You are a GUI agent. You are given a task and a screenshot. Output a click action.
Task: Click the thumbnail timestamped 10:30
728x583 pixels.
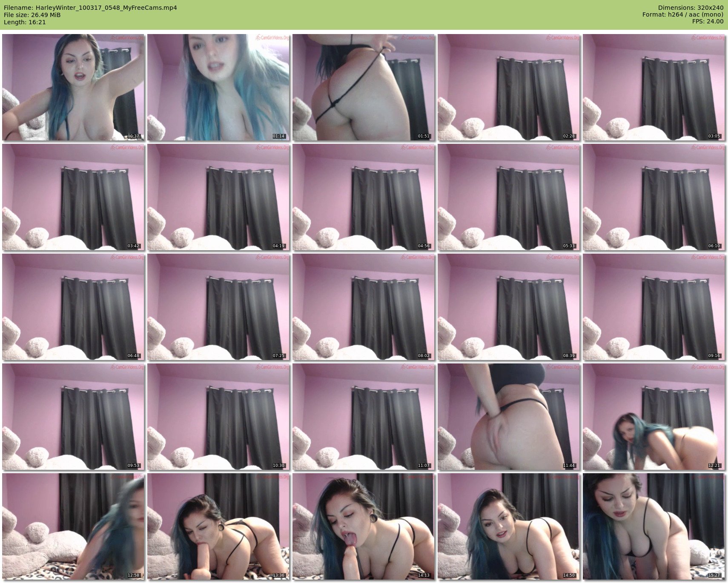218,417
